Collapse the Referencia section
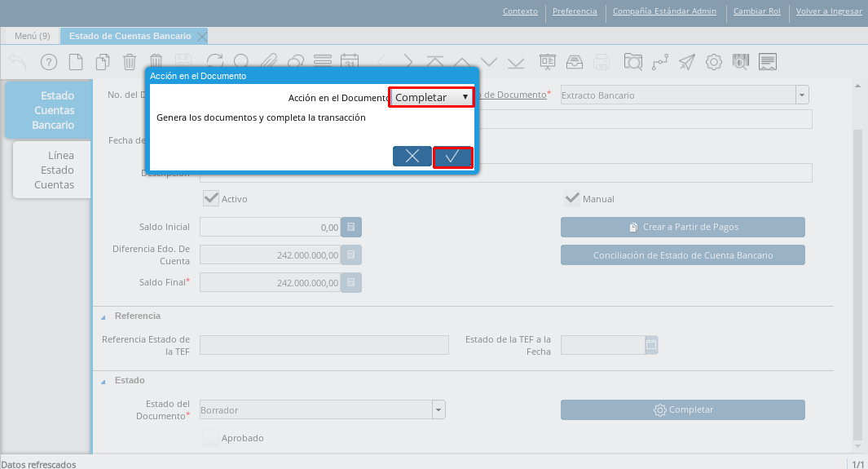Screen dimensions: 868x469 [x=103, y=317]
